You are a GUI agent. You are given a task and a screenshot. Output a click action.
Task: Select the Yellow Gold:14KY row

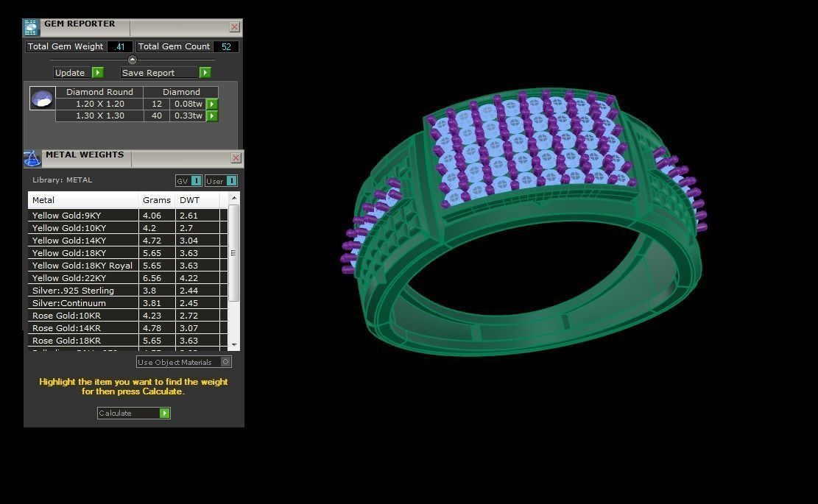click(128, 241)
